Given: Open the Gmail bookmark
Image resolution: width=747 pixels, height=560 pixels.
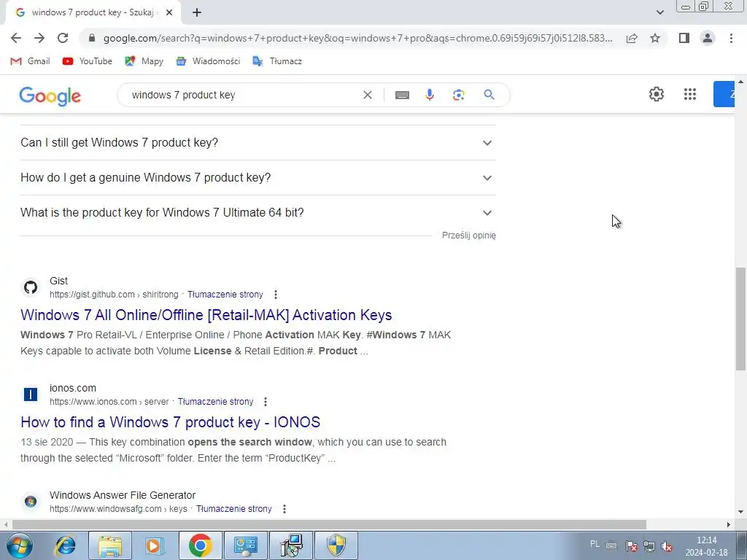Looking at the screenshot, I should coord(30,61).
